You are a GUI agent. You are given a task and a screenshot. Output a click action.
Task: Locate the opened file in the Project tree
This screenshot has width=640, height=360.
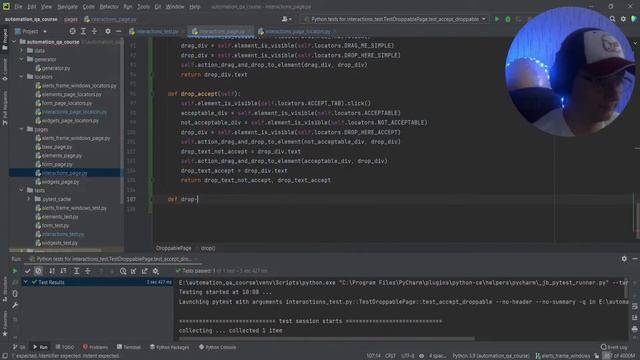(72, 31)
